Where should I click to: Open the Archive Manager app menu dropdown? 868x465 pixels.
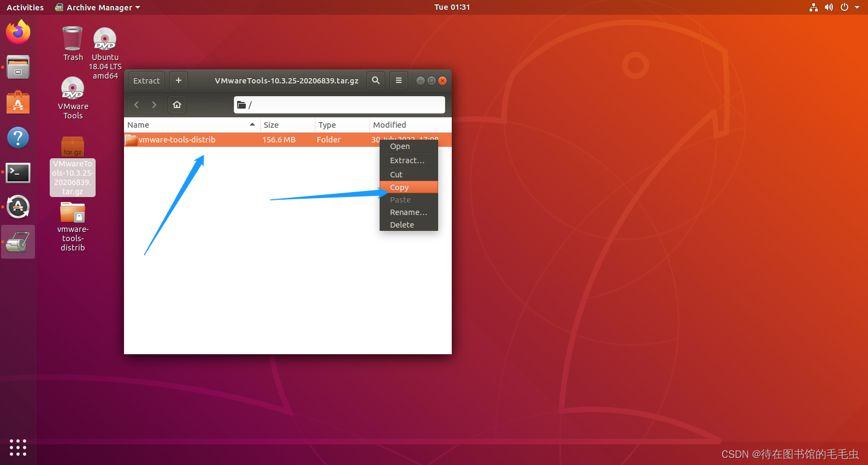point(98,7)
